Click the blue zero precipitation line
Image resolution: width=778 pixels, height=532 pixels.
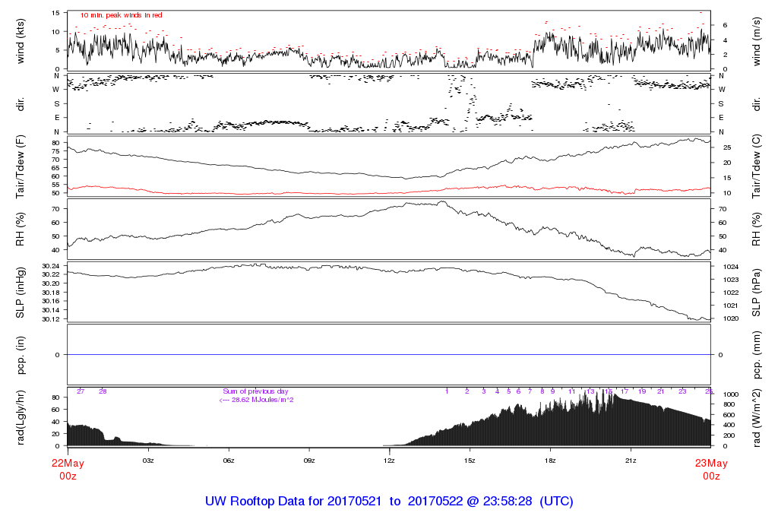coord(389,355)
